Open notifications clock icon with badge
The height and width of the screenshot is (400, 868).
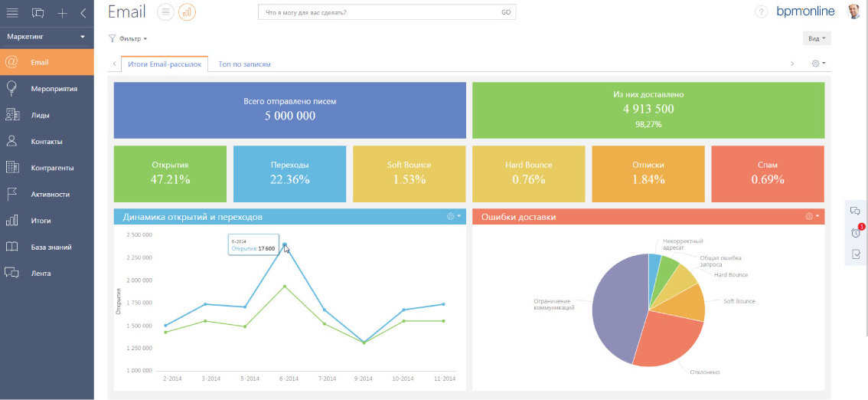[x=856, y=232]
